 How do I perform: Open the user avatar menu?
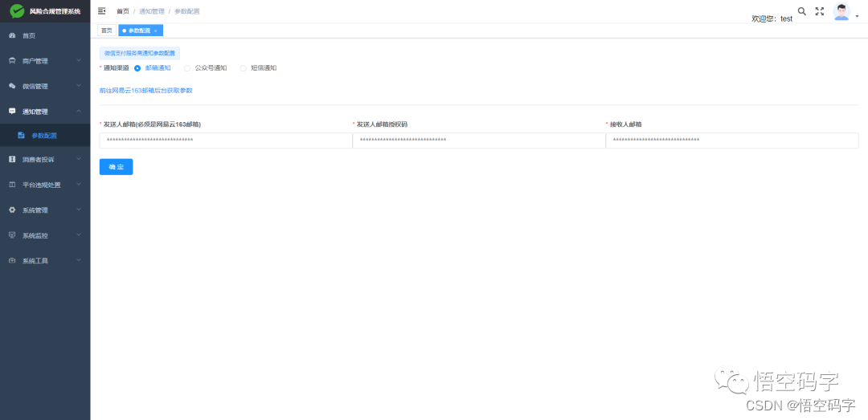click(842, 11)
